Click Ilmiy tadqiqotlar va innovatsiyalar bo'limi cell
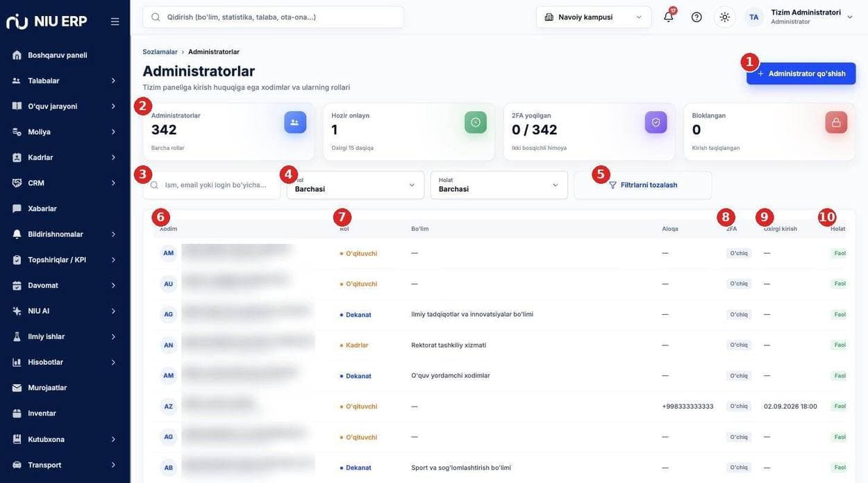The image size is (868, 483). pos(472,314)
